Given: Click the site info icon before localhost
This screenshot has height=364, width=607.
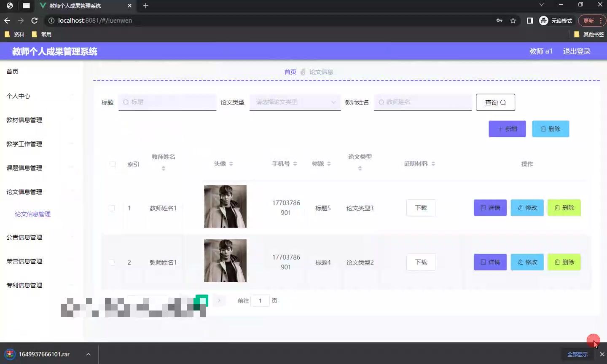Looking at the screenshot, I should [x=51, y=20].
